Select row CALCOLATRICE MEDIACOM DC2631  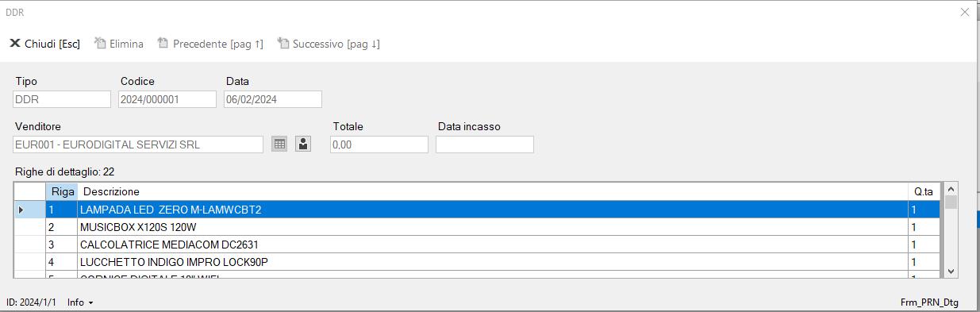tap(478, 245)
